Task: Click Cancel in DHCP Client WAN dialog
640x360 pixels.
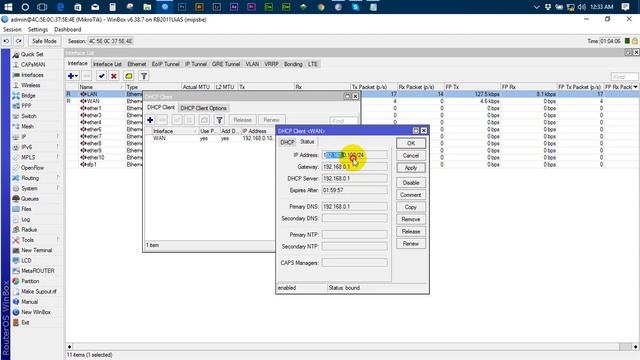Action: point(411,156)
